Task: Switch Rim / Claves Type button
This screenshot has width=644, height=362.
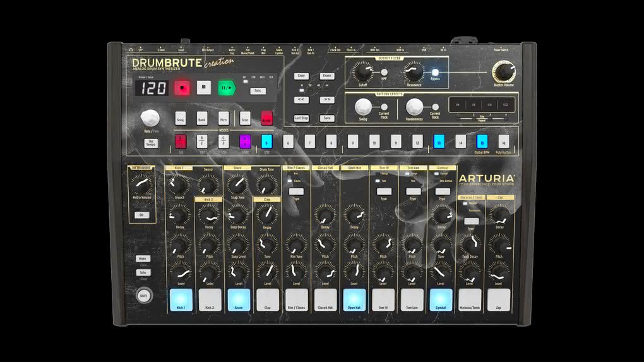Action: pos(296,191)
